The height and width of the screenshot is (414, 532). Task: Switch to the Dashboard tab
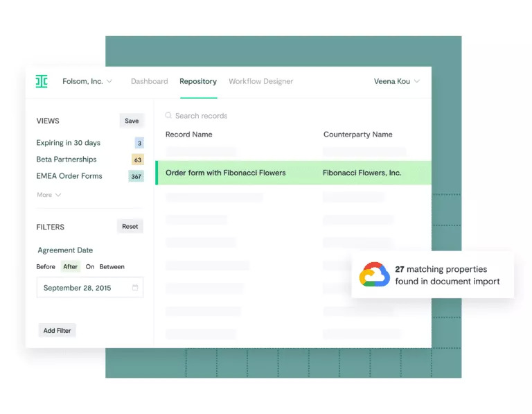(150, 82)
